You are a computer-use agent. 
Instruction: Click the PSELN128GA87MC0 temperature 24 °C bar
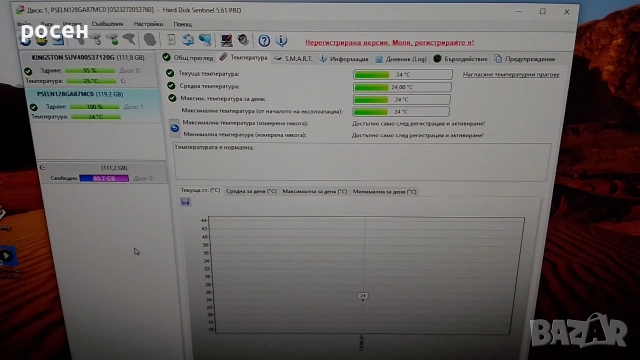[96, 117]
